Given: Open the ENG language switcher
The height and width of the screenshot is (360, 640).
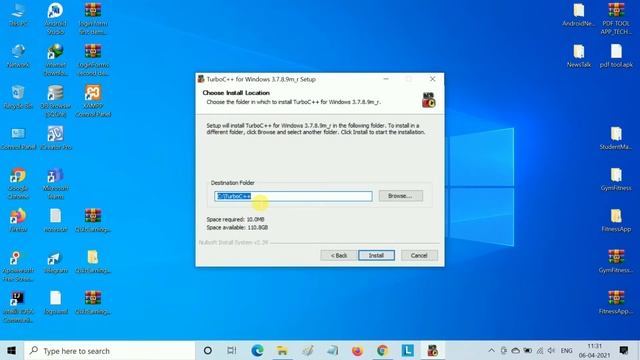Looking at the screenshot, I should pos(567,351).
